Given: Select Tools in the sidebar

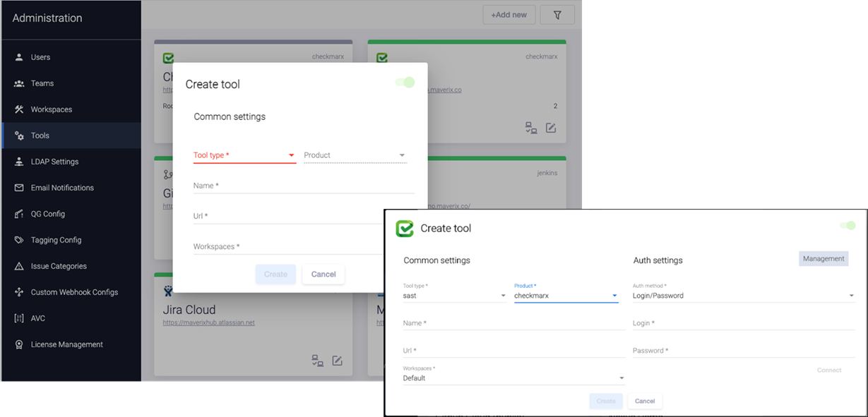Looking at the screenshot, I should 71,135.
